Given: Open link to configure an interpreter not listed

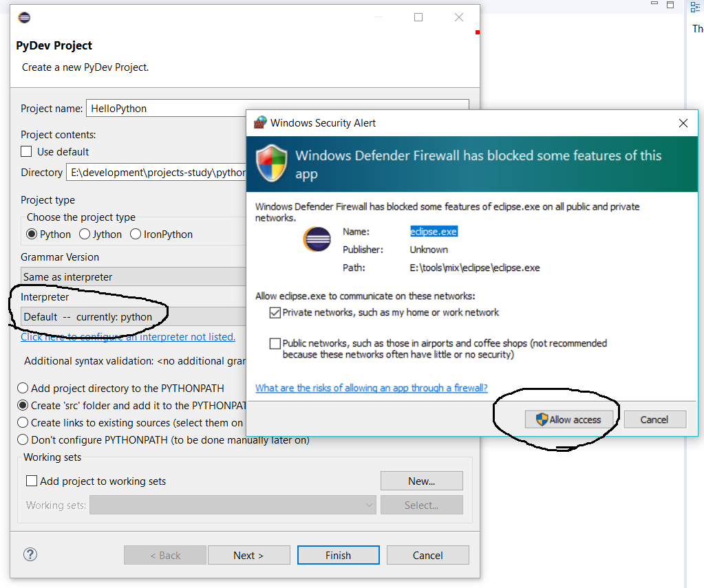Looking at the screenshot, I should pyautogui.click(x=128, y=337).
